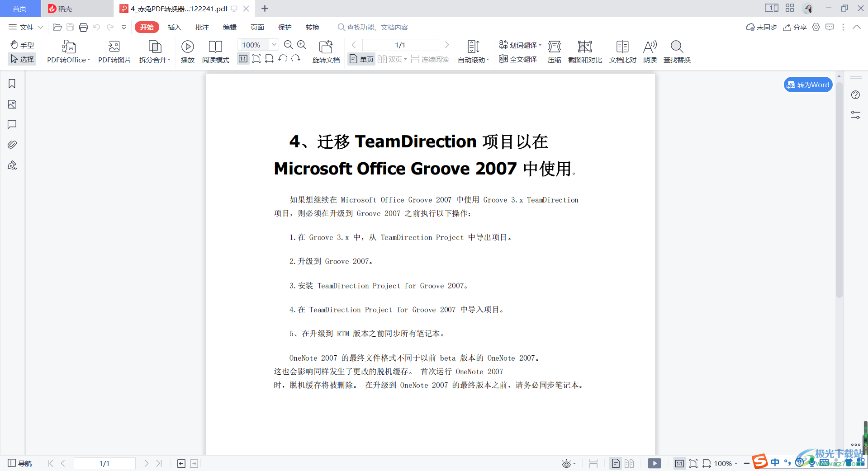This screenshot has width=868, height=471.
Task: Switch to 双页 two-page view
Action: point(392,59)
